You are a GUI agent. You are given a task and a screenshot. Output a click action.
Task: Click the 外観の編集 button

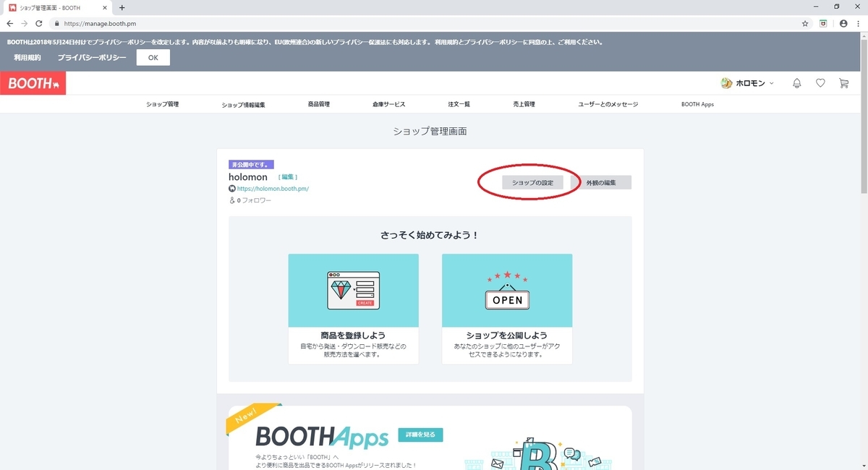601,183
